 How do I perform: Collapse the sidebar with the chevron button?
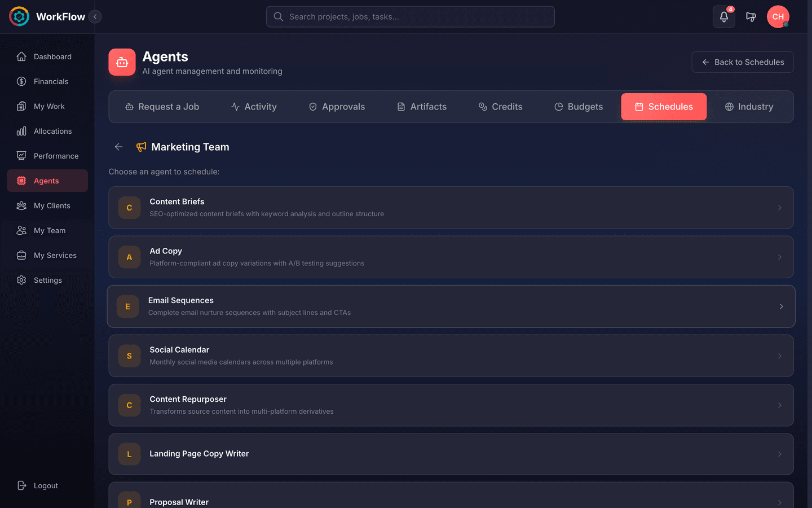point(95,16)
